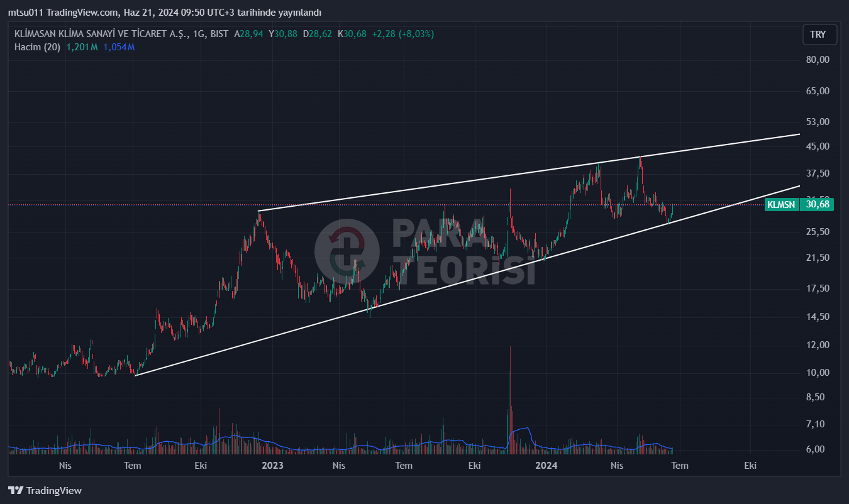Image resolution: width=849 pixels, height=504 pixels.
Task: Click the volume value 1,201M
Action: tap(82, 47)
